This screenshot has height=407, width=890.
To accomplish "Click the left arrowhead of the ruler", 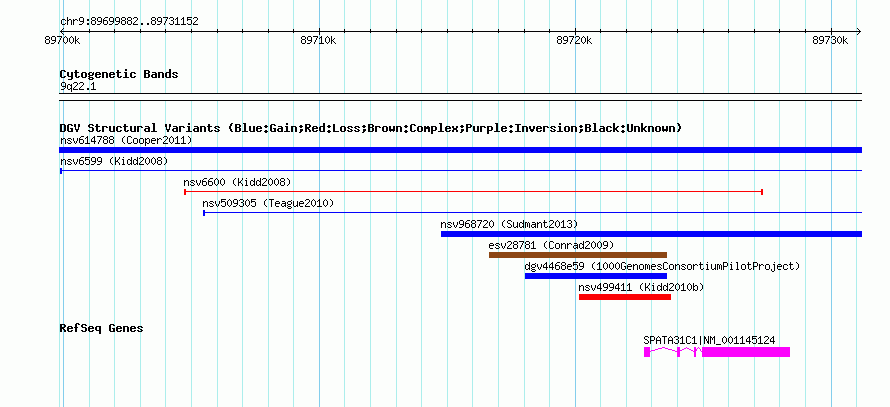I will tap(62, 31).
